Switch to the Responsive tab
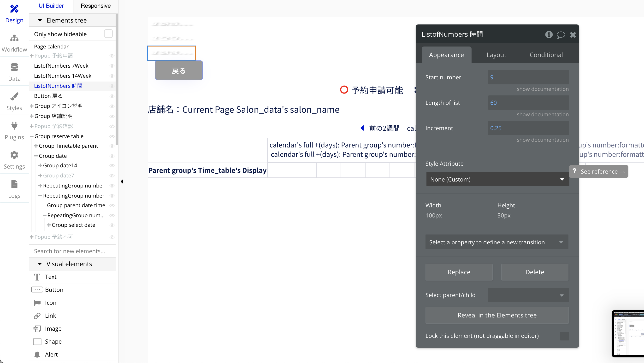The width and height of the screenshot is (644, 363). [95, 6]
